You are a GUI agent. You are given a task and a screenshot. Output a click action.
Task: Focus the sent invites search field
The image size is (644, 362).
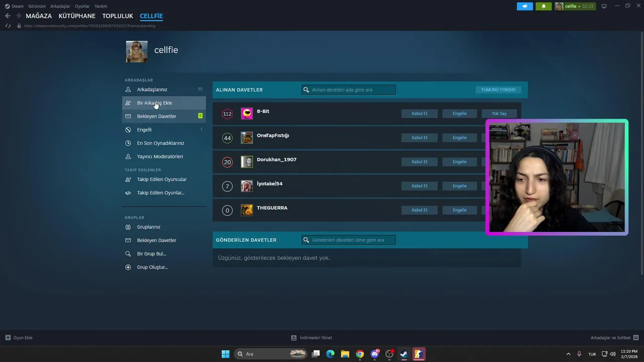coord(349,240)
